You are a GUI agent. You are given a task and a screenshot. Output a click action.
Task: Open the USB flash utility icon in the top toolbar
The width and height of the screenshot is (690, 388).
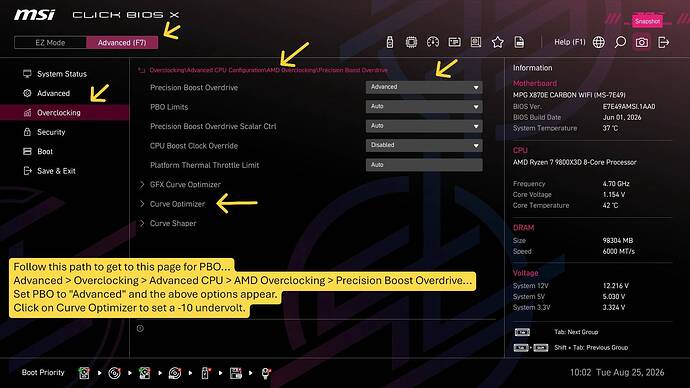pos(389,42)
